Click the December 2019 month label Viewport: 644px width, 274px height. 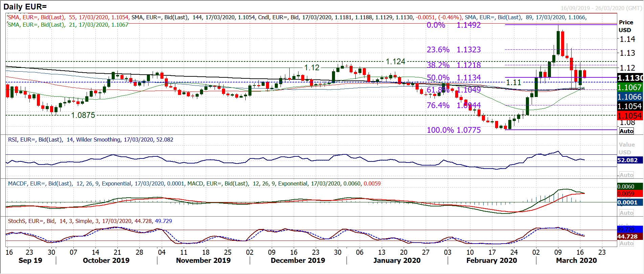coord(298,260)
